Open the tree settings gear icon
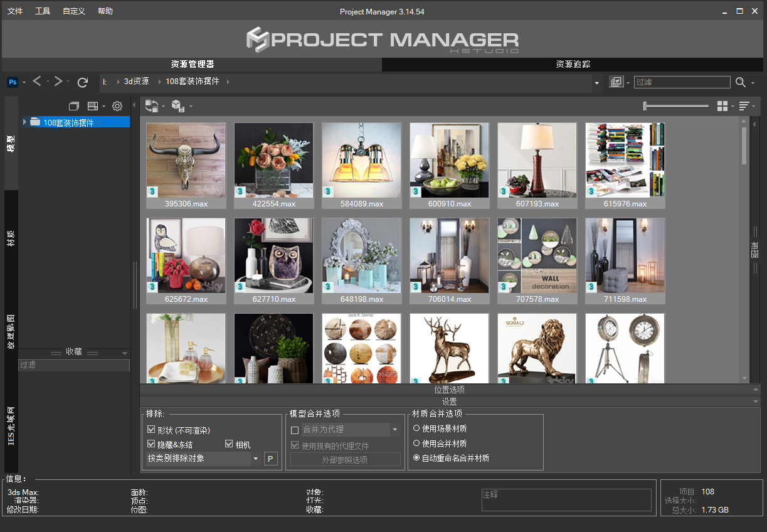 point(117,106)
